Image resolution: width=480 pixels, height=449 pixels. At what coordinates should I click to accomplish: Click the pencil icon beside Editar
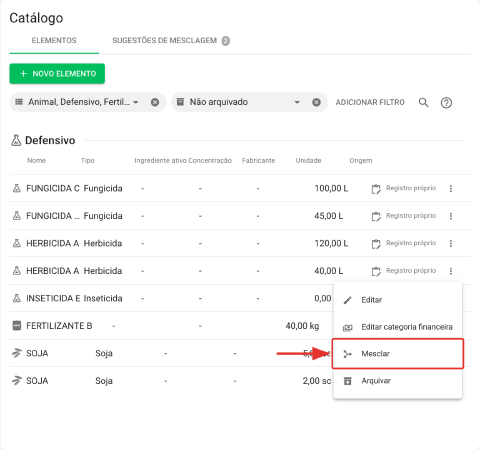pos(348,300)
